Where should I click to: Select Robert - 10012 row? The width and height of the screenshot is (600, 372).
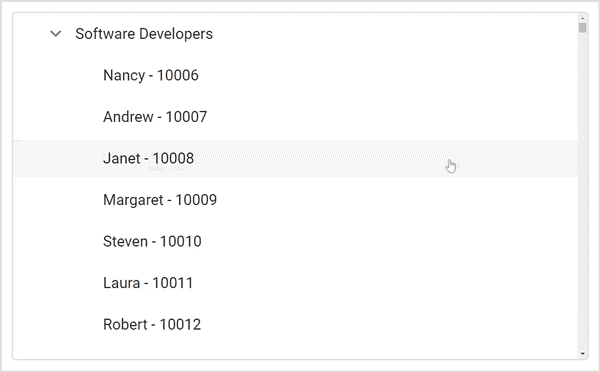(295, 325)
